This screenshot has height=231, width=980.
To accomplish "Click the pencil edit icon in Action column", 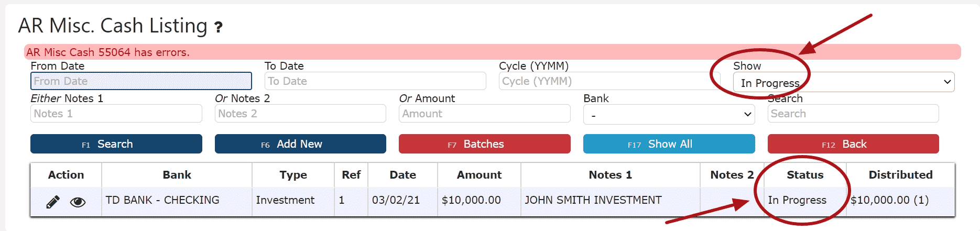I will click(x=53, y=202).
